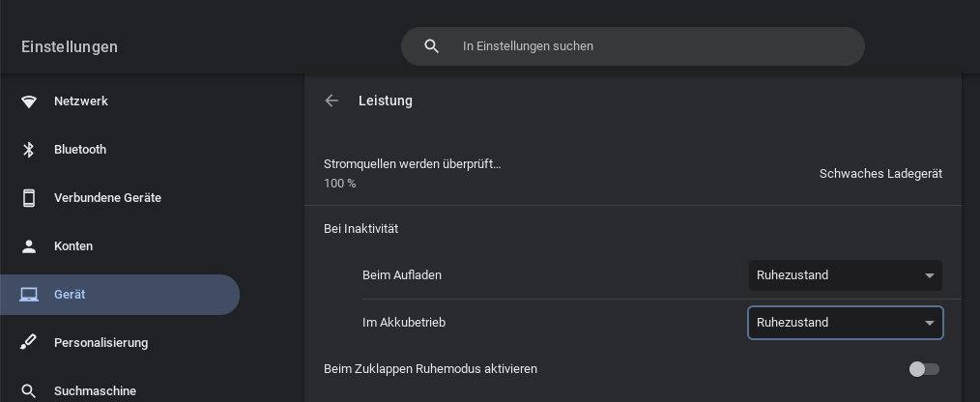The image size is (980, 402).
Task: Click the search icon in the search bar
Action: coord(432,46)
